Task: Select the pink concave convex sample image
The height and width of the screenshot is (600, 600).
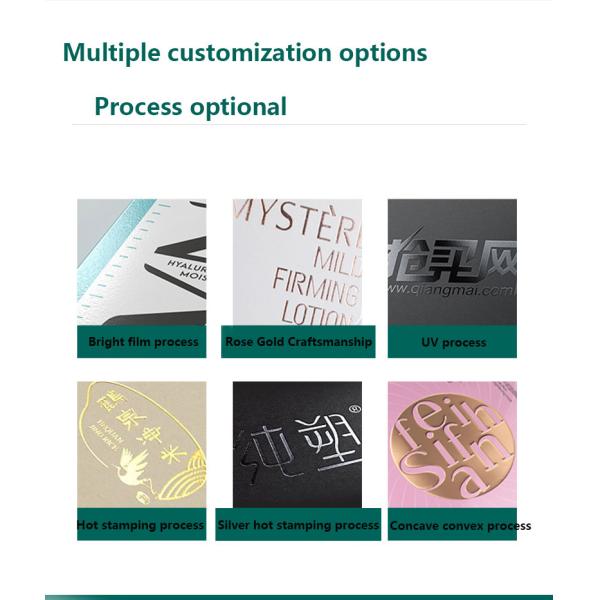Action: [452, 445]
